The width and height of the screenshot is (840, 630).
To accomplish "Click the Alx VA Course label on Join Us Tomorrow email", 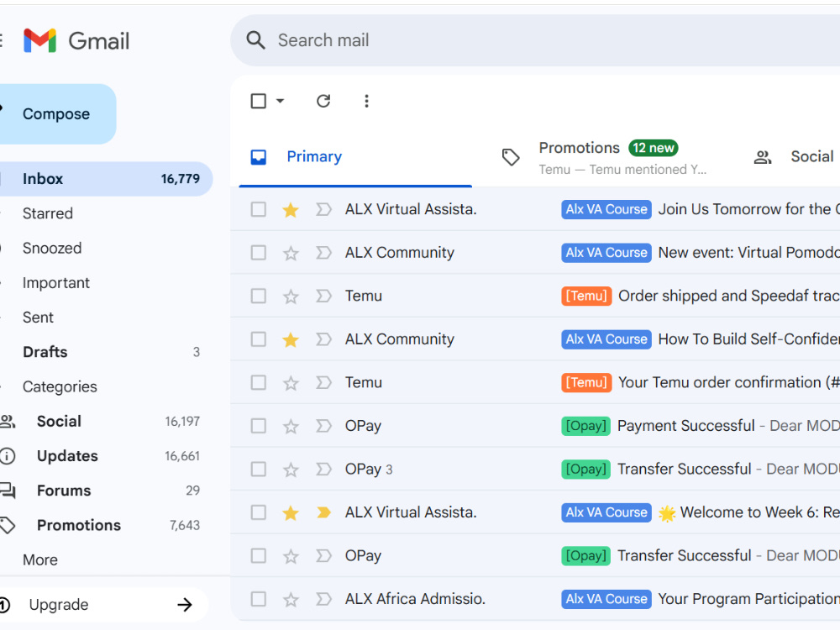I will tap(606, 209).
